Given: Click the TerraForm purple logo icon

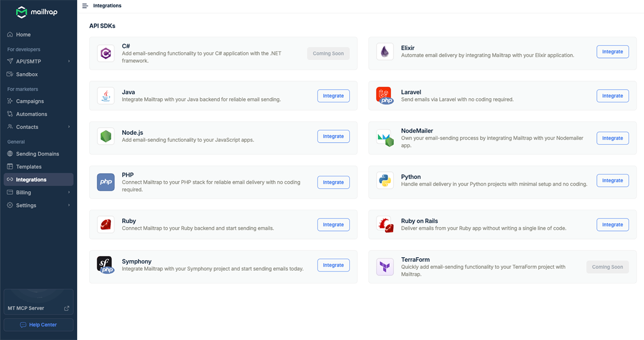Looking at the screenshot, I should [x=385, y=267].
